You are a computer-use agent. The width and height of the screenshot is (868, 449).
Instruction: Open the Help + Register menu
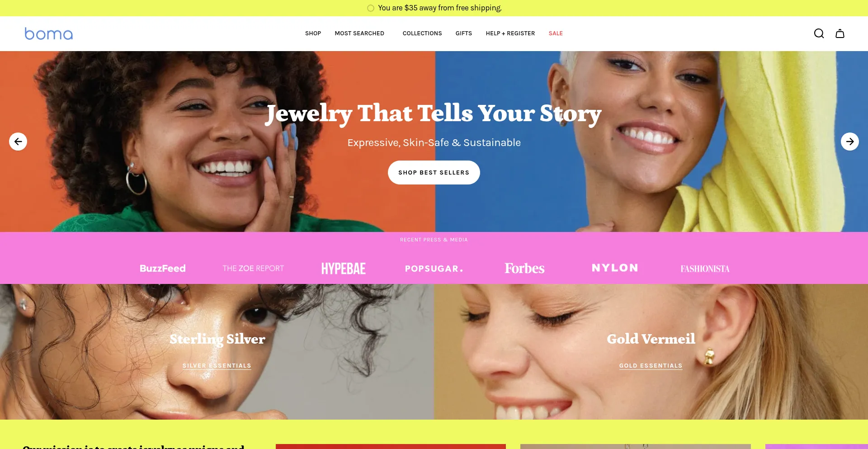tap(510, 33)
